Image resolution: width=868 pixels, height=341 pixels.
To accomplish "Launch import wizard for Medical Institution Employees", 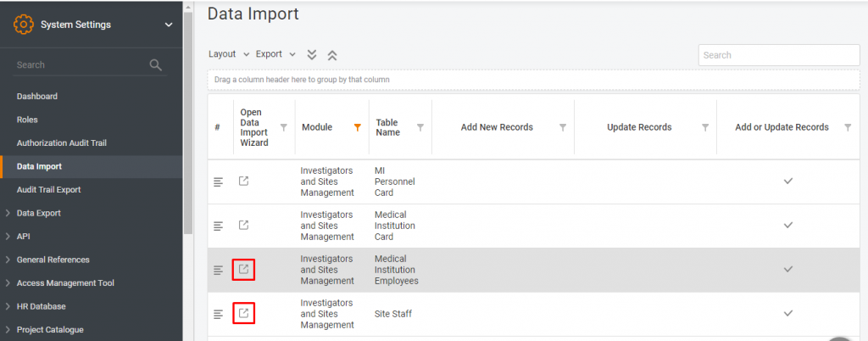I will [x=243, y=270].
